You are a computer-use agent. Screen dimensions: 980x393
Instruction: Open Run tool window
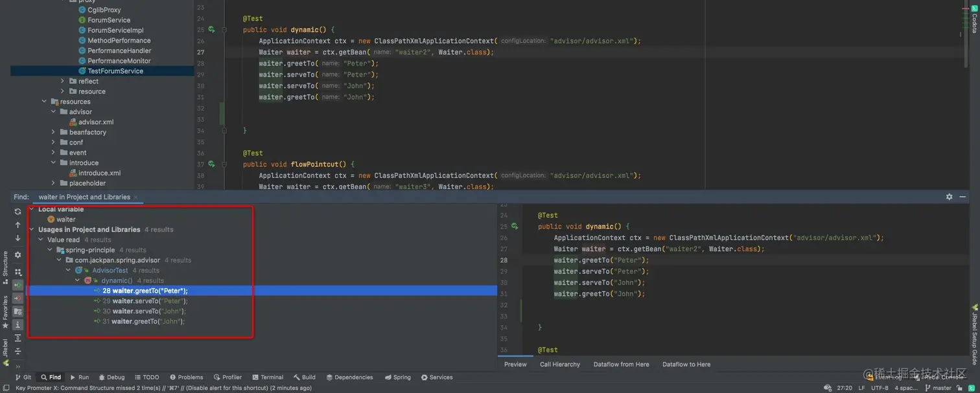point(80,377)
